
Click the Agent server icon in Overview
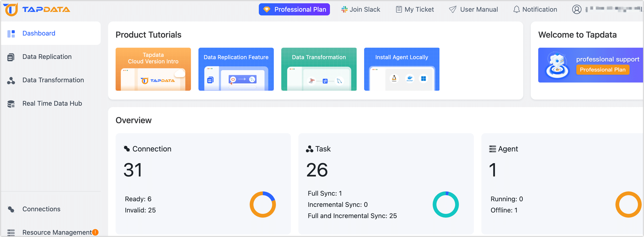point(492,149)
